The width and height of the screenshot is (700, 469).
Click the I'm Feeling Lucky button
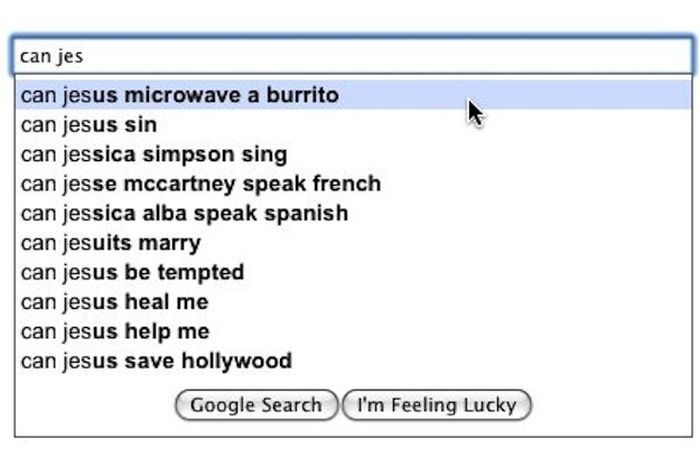point(436,405)
